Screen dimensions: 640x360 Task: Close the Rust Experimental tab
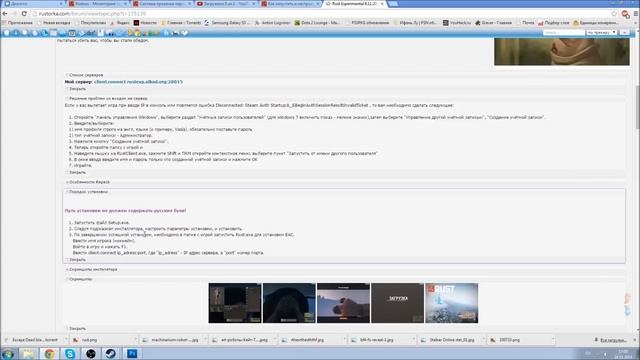(382, 4)
